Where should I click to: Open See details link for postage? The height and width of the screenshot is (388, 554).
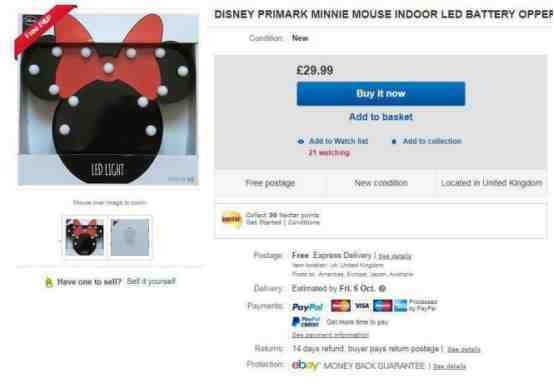395,256
